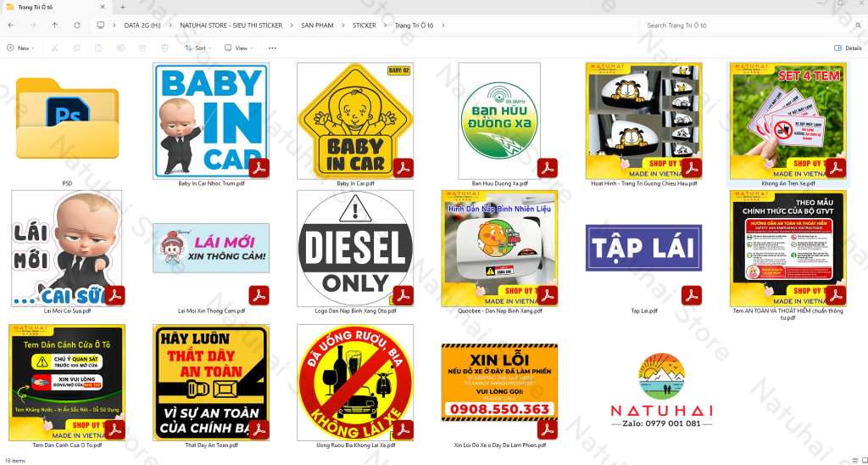The height and width of the screenshot is (465, 868).
Task: Click file name That Day An Toan.pdf
Action: coord(211,445)
